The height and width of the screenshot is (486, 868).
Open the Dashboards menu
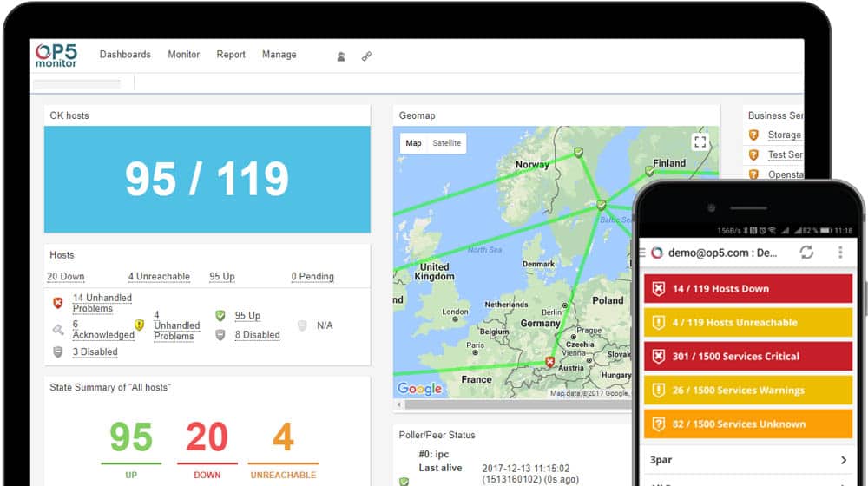click(125, 55)
